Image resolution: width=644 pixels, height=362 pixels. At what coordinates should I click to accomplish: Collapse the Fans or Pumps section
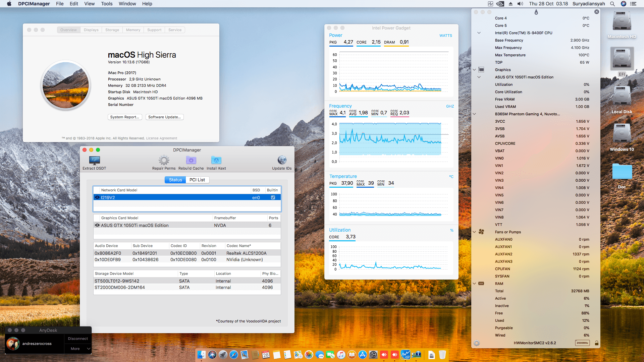(x=474, y=232)
